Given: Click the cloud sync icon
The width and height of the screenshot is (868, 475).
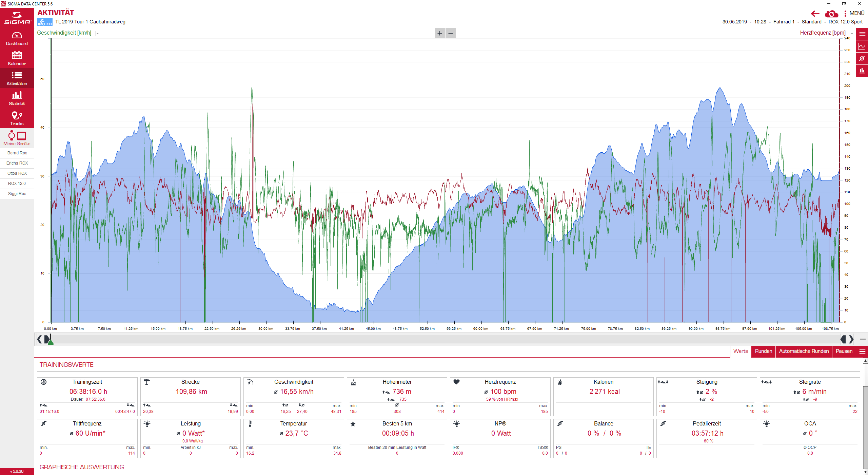Looking at the screenshot, I should tap(831, 14).
